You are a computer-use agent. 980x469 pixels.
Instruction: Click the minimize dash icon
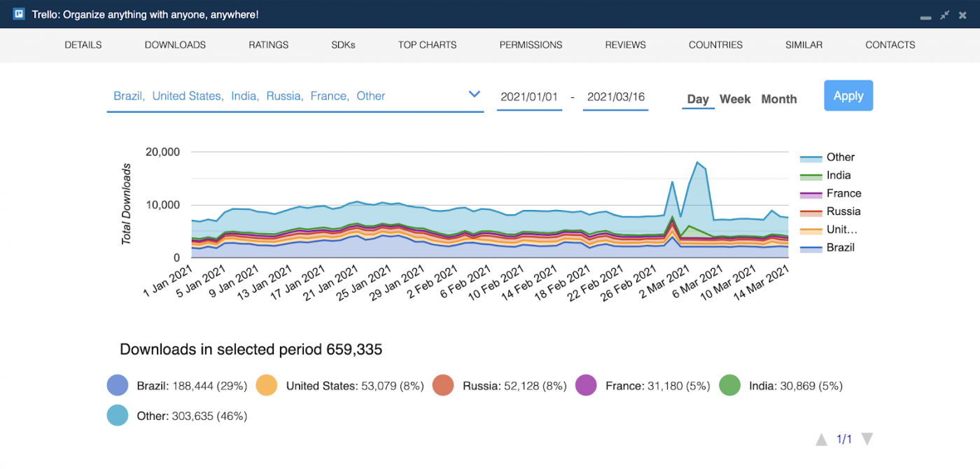(925, 17)
